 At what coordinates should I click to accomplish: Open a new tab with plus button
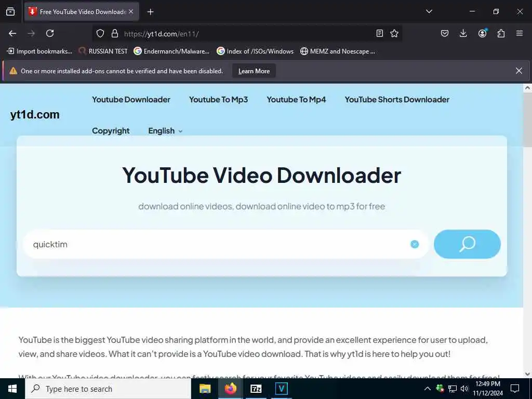tap(150, 12)
